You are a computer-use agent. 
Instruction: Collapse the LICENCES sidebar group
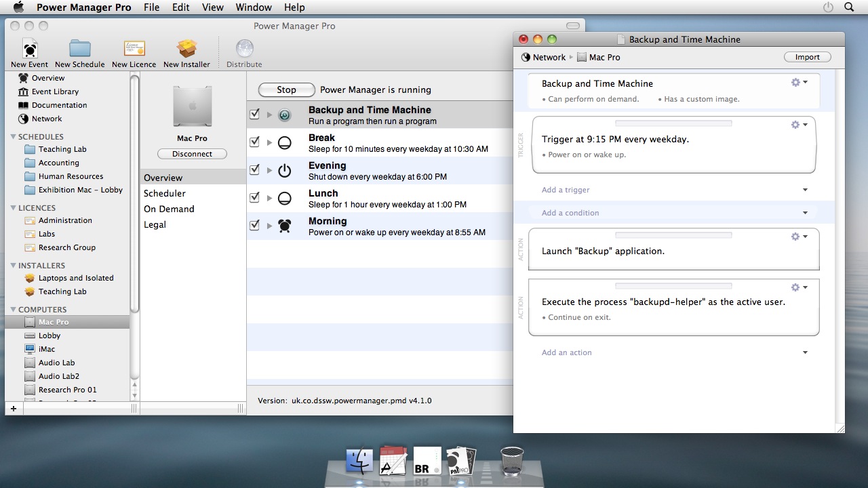click(x=13, y=208)
